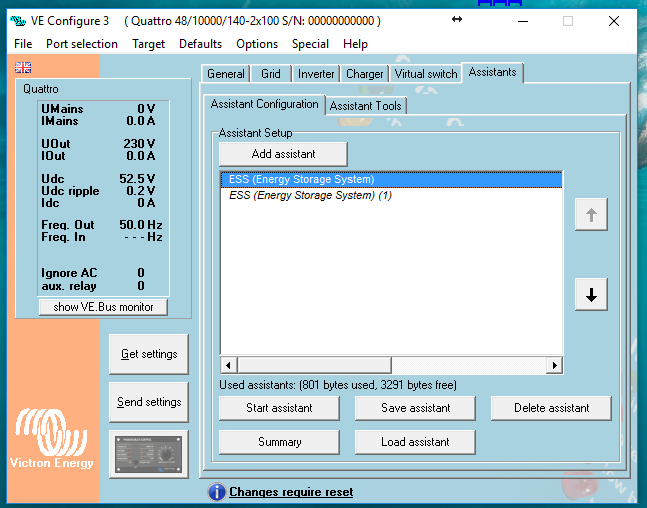This screenshot has width=647, height=508.
Task: Click the UOut 230 V reading
Action: (98, 144)
